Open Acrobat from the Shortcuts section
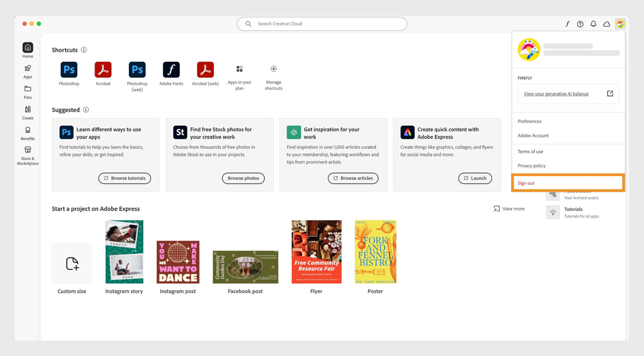Screen dimensions: 644x356 (x=103, y=69)
